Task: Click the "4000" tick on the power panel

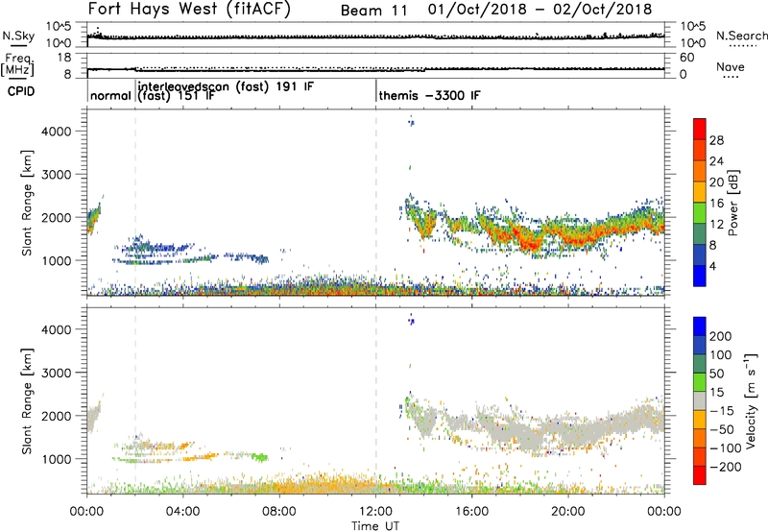Action: [x=57, y=132]
